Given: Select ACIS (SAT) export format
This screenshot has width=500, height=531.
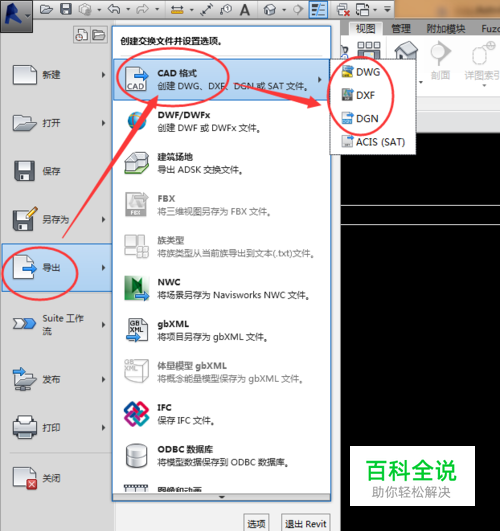Looking at the screenshot, I should [x=373, y=142].
